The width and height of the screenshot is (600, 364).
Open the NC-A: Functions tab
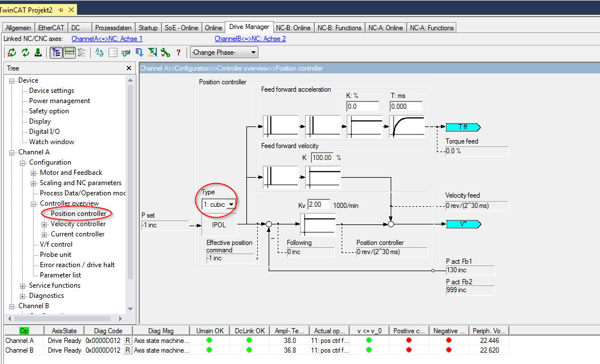point(432,28)
